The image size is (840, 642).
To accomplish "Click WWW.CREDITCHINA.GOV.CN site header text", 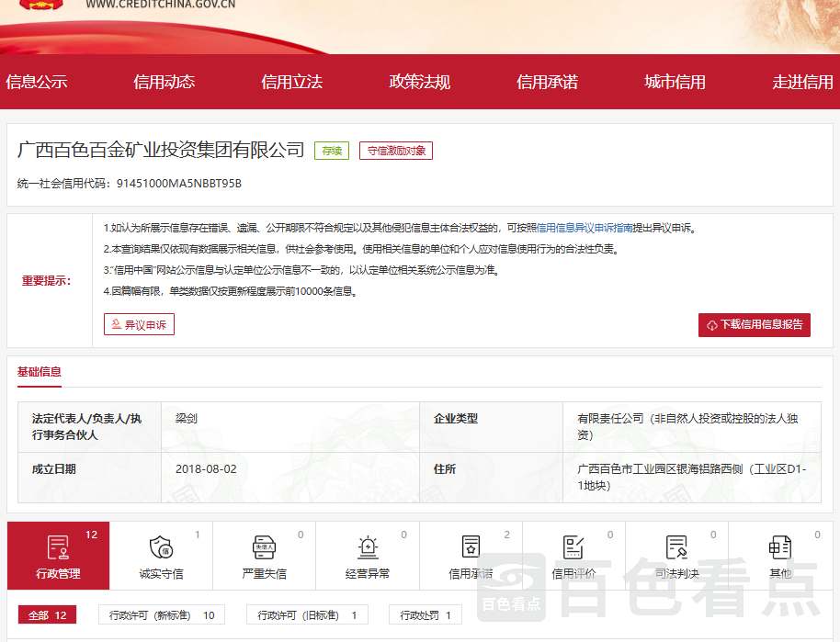I will point(160,5).
